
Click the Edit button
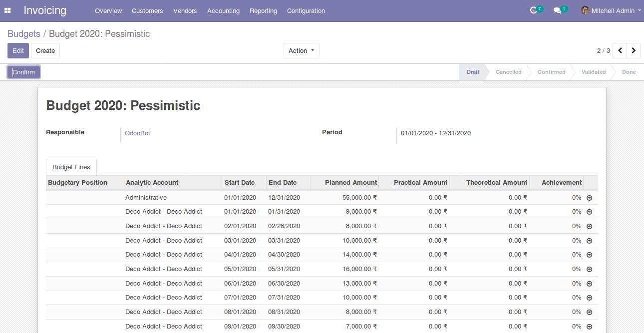point(18,50)
